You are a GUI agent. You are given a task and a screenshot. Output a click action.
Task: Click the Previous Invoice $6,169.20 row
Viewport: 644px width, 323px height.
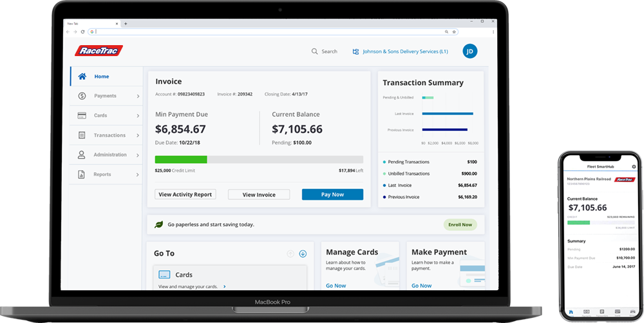(x=430, y=197)
